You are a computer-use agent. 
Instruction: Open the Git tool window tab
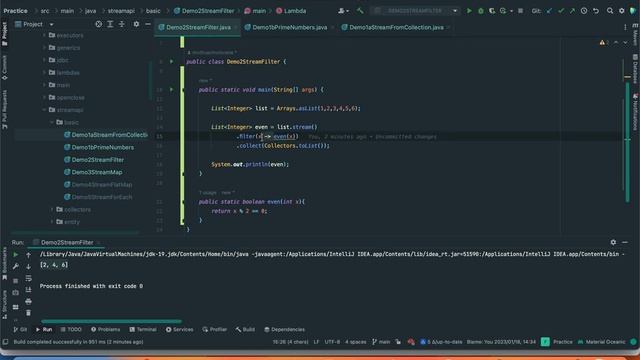tap(20, 329)
